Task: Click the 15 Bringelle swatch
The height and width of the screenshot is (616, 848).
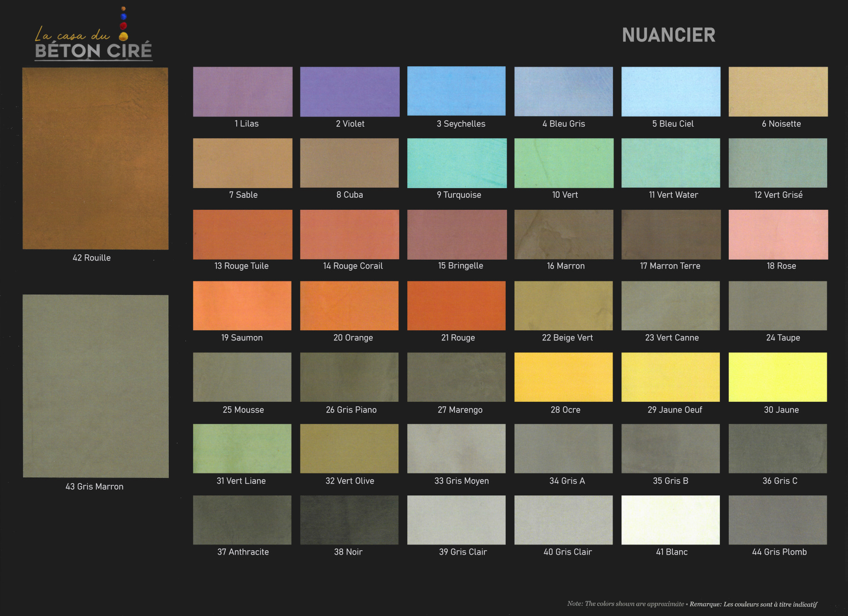Action: (x=457, y=234)
